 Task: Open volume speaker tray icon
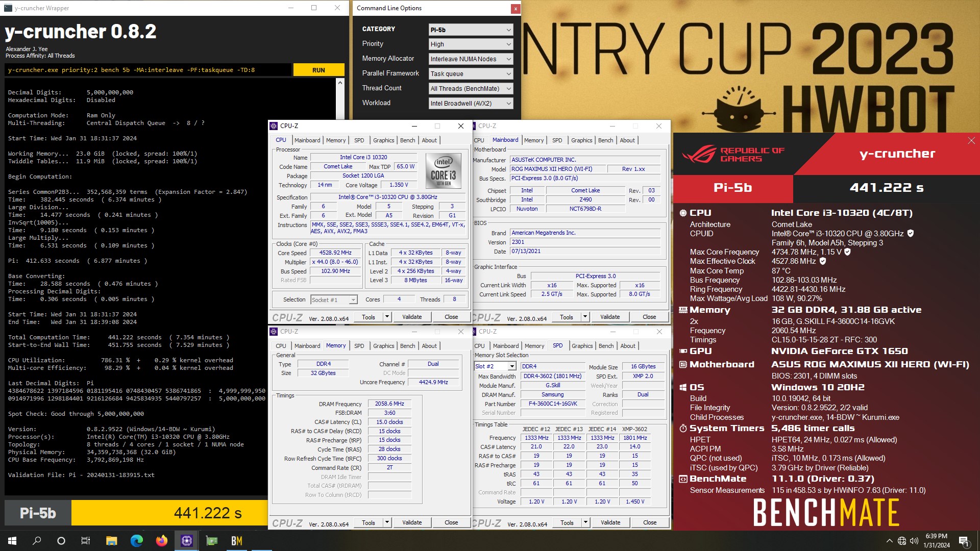tap(914, 541)
